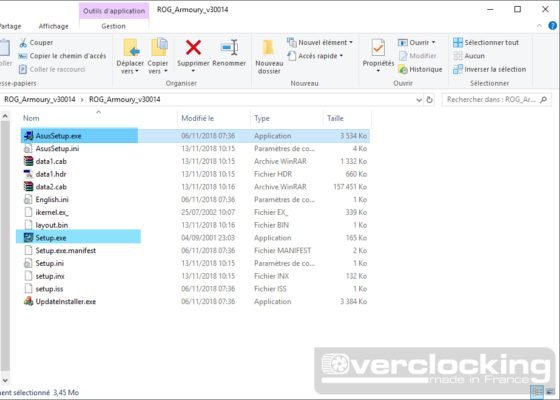Image resolution: width=560 pixels, height=400 pixels.
Task: Open the help question mark icon
Action: (552, 26)
